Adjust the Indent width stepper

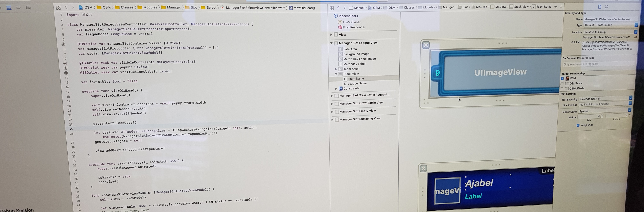[x=629, y=115]
